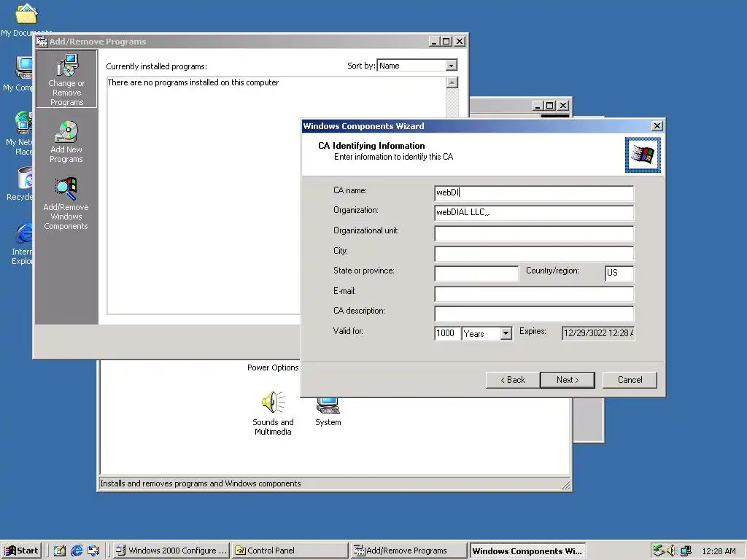This screenshot has width=747, height=560.
Task: Select Change or Remove Programs icon
Action: coord(66,79)
